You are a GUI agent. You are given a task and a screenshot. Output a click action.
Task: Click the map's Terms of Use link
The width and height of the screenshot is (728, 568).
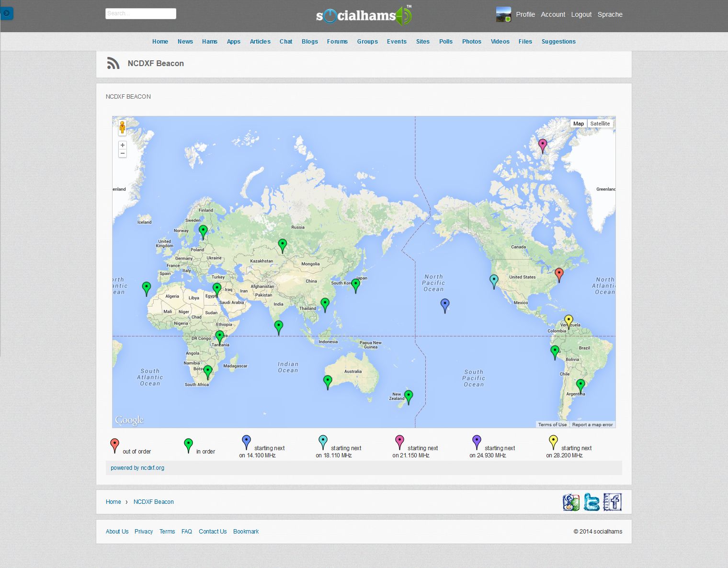pos(552,424)
